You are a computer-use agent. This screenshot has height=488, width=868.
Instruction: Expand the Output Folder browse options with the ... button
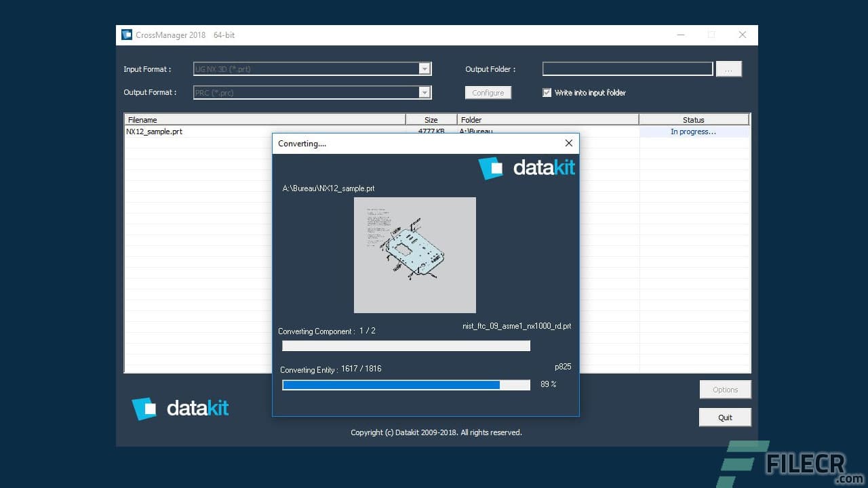click(728, 68)
